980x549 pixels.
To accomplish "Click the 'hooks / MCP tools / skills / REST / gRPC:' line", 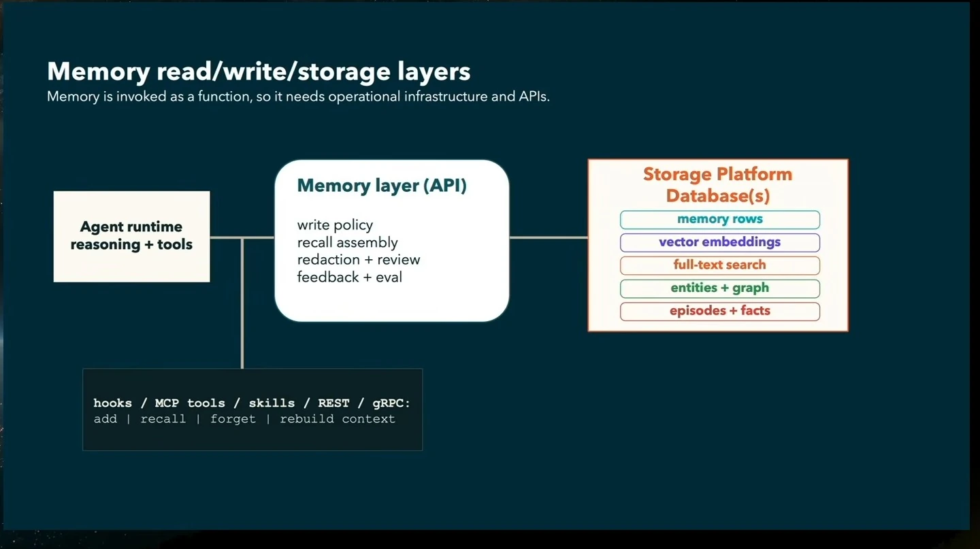I will [x=252, y=403].
